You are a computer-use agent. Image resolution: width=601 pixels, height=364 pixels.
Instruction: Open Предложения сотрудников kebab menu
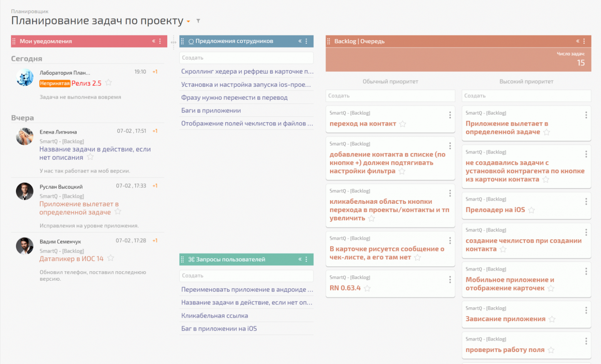[307, 41]
